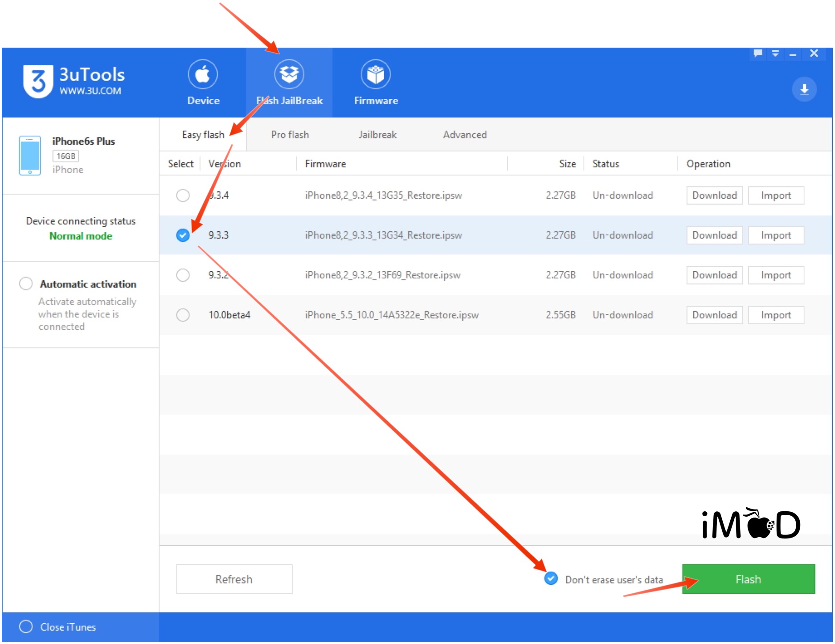Open the Firmware section icon

[x=376, y=74]
